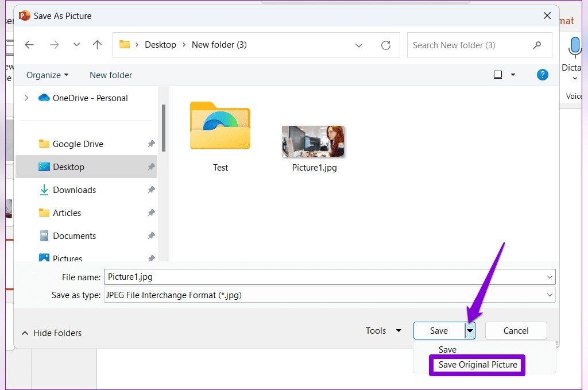Open the blue Help icon
This screenshot has height=390, width=588.
tap(542, 75)
